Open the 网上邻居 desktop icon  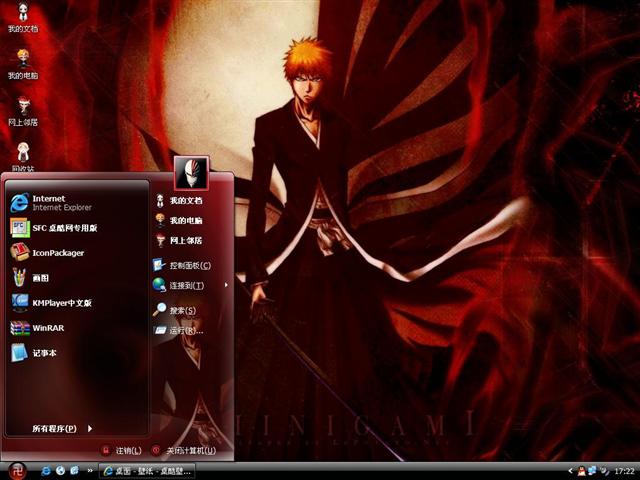[23, 111]
